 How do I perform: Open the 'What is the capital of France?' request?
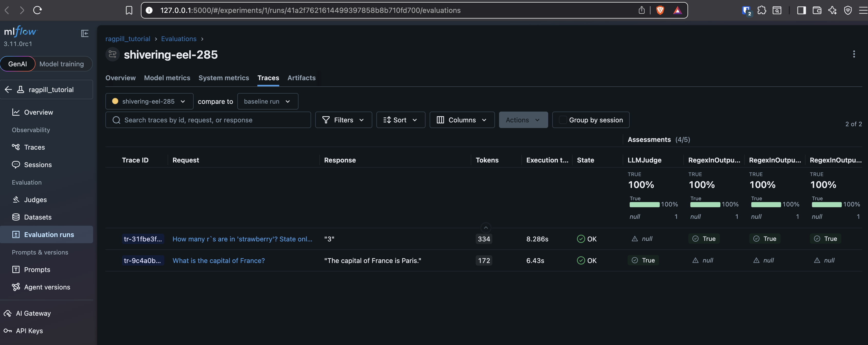pos(218,260)
